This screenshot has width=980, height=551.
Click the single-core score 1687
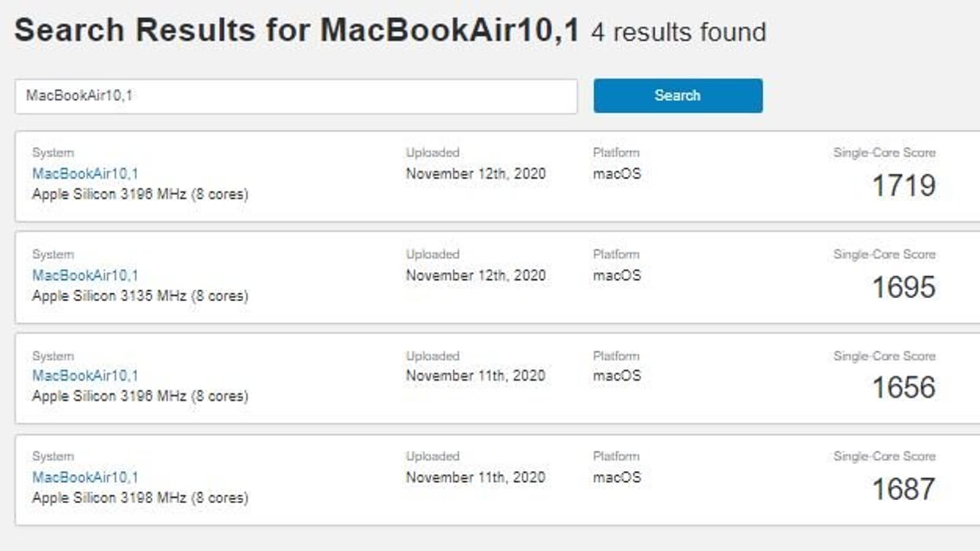point(903,489)
